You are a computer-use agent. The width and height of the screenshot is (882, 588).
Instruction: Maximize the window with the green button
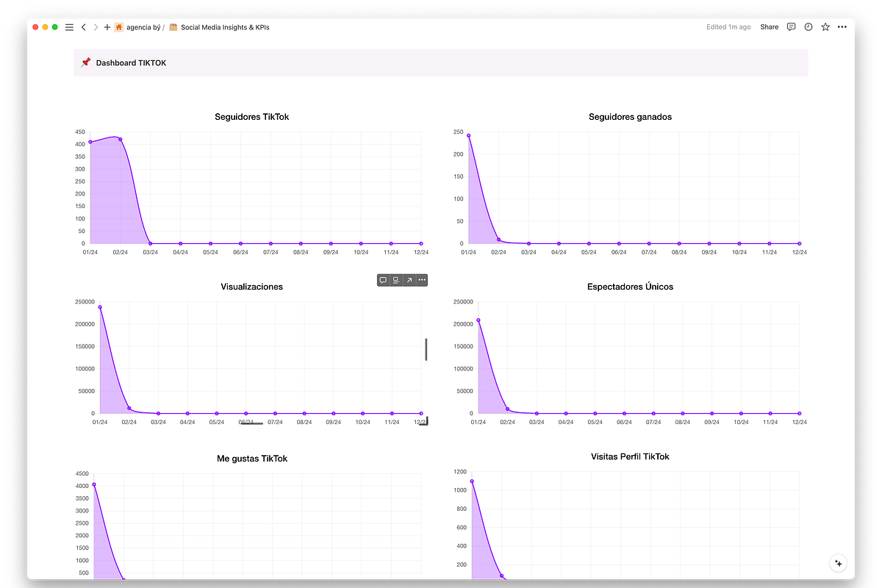[54, 27]
